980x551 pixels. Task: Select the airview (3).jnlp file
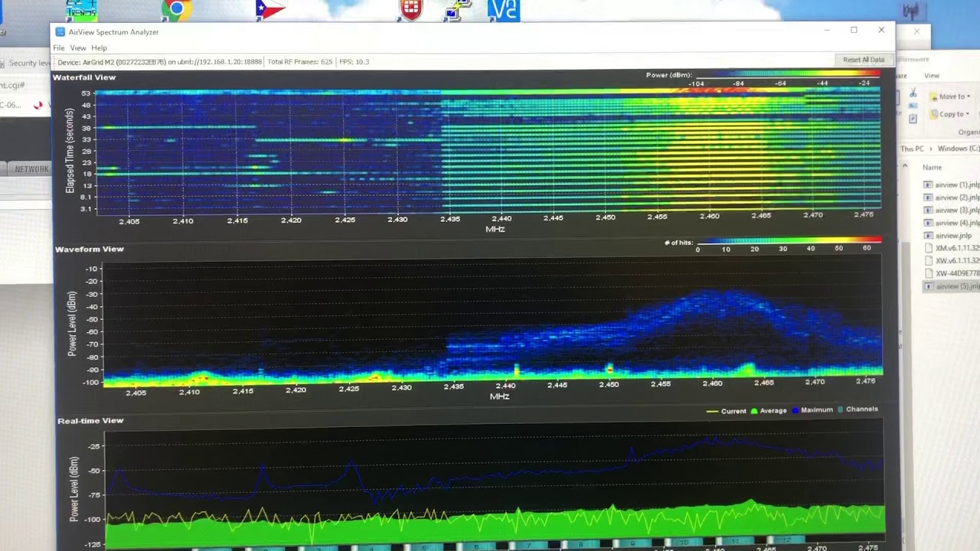coord(952,210)
